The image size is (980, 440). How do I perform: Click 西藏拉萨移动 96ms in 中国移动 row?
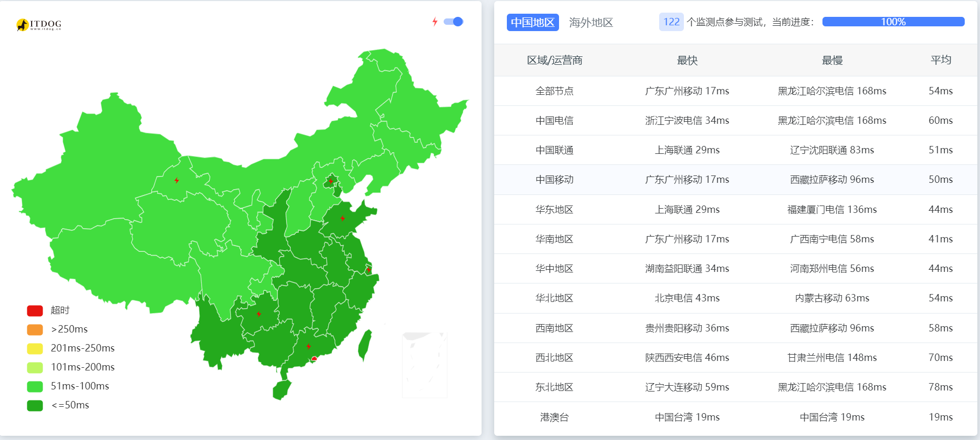tap(832, 180)
